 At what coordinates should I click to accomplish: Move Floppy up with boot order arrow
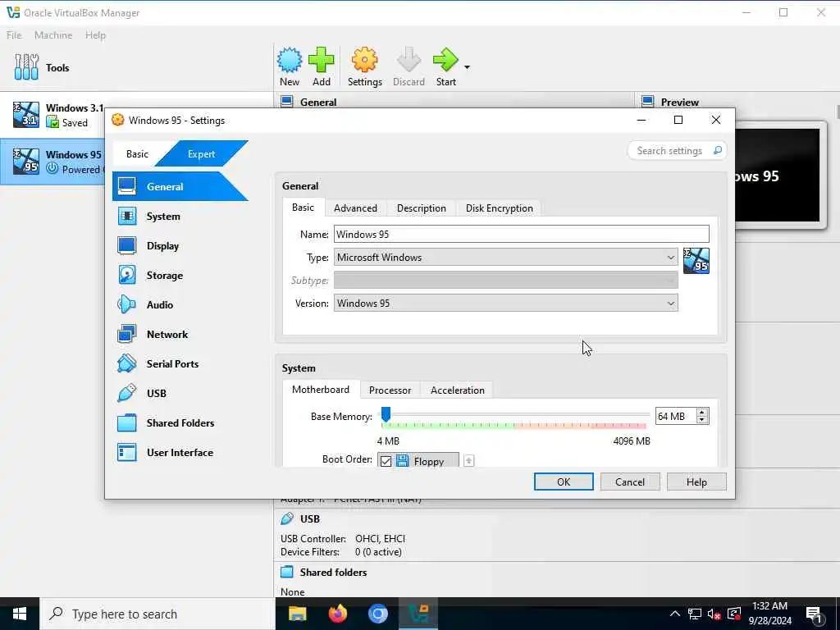click(468, 460)
